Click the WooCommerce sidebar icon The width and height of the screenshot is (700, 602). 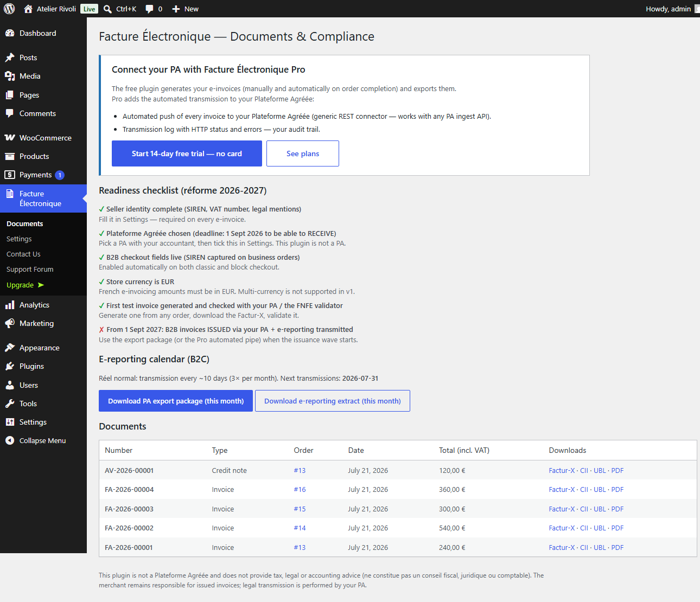coord(10,138)
